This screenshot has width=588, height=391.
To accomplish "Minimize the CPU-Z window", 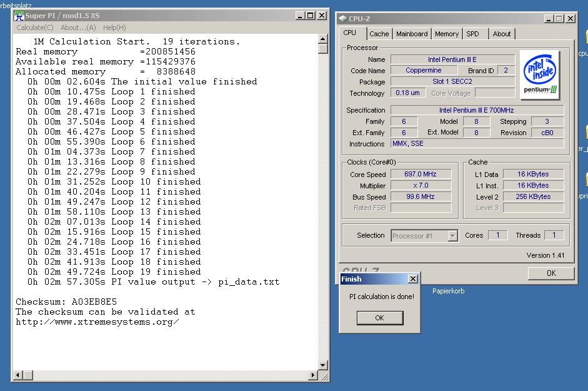I will click(x=549, y=18).
